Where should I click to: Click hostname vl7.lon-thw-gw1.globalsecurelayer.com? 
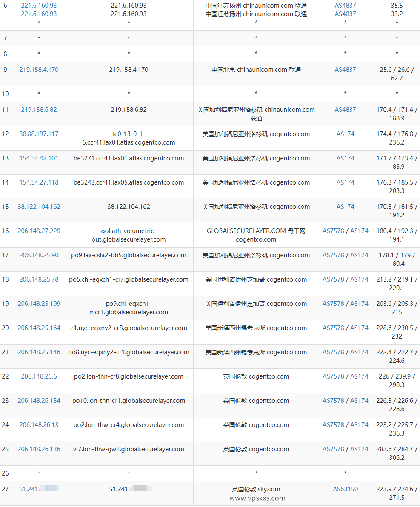(x=129, y=449)
